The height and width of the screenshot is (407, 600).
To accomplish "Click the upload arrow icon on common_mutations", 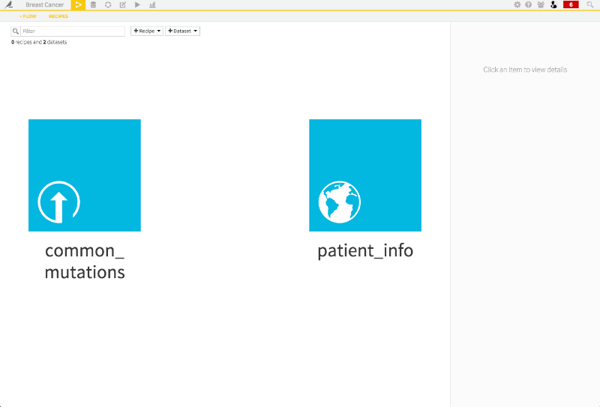I will (x=59, y=202).
